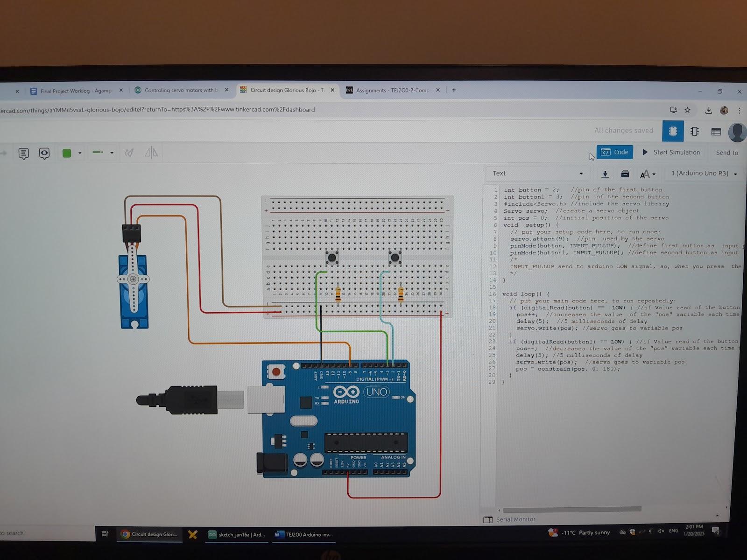Open Task View in Windows taskbar
The width and height of the screenshot is (747, 560).
(105, 534)
